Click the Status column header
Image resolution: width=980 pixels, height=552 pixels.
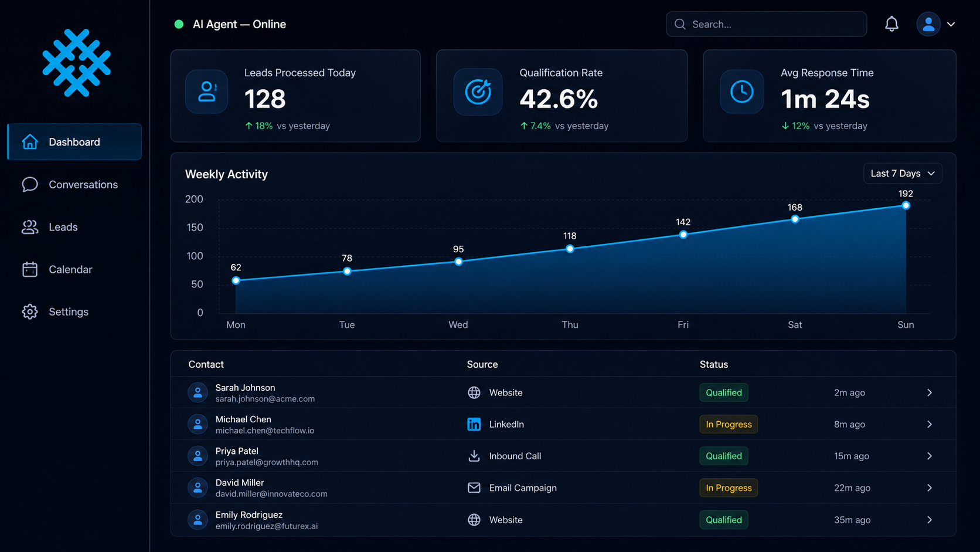714,364
